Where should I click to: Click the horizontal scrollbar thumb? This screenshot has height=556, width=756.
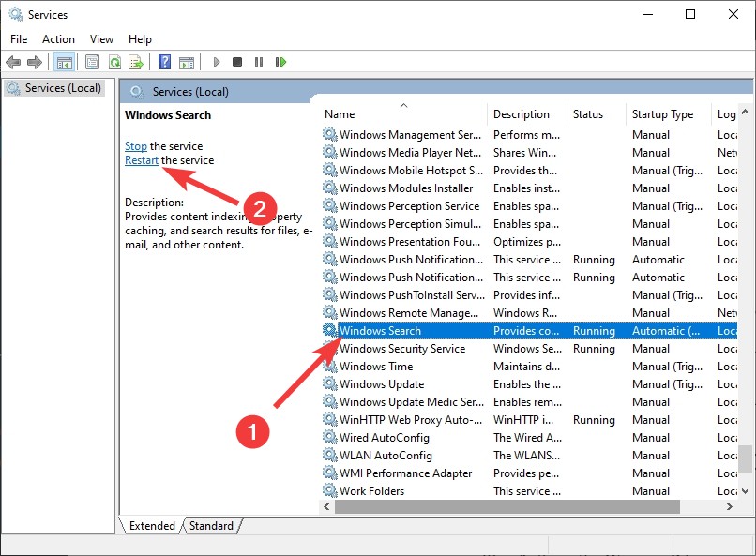coord(507,507)
